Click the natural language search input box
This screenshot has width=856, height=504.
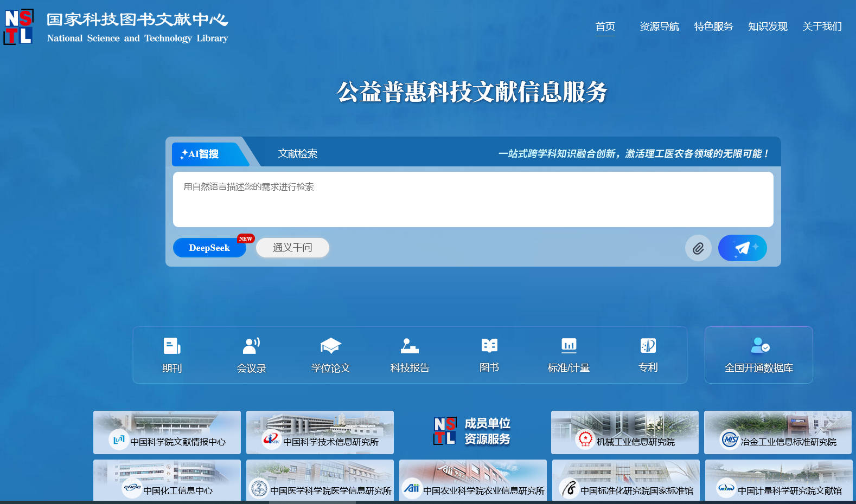point(473,199)
